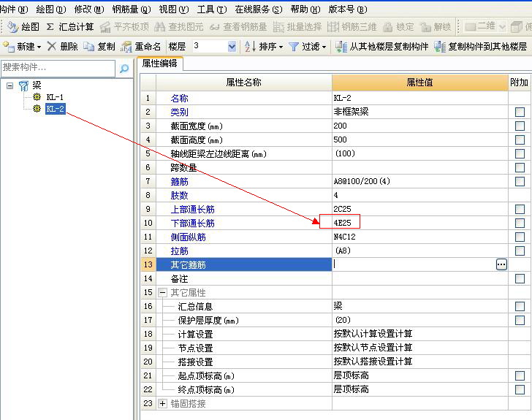Image resolution: width=532 pixels, height=420 pixels.
Task: Tick the 附加 checkbox for 类别 row
Action: [x=520, y=112]
